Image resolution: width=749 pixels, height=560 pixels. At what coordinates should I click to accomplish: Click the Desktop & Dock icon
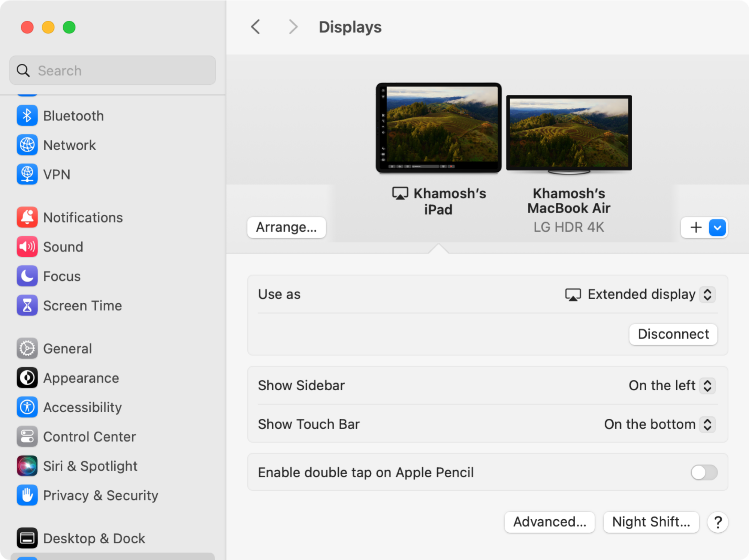[x=27, y=538]
